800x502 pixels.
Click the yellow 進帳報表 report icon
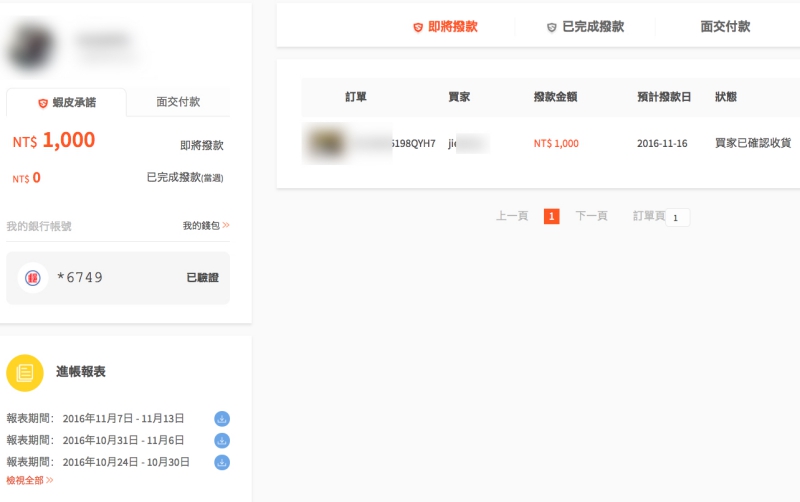click(24, 373)
